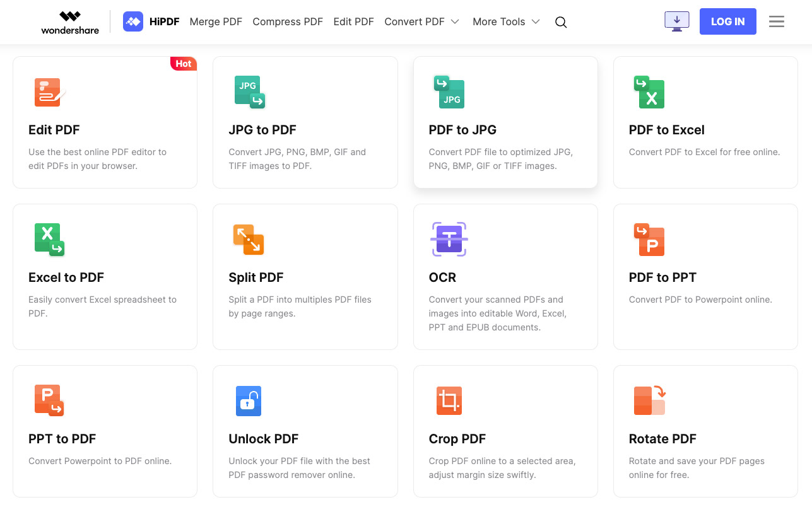
Task: Open the PPT to PDF card title
Action: (x=62, y=439)
